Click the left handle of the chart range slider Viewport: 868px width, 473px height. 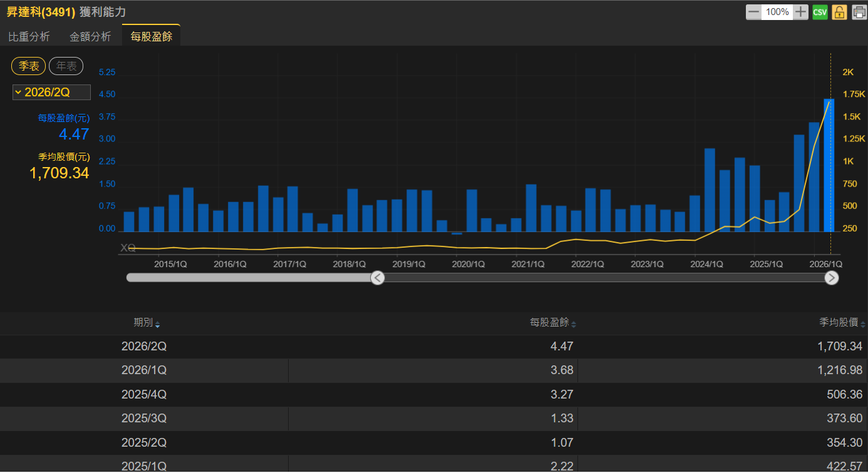378,278
